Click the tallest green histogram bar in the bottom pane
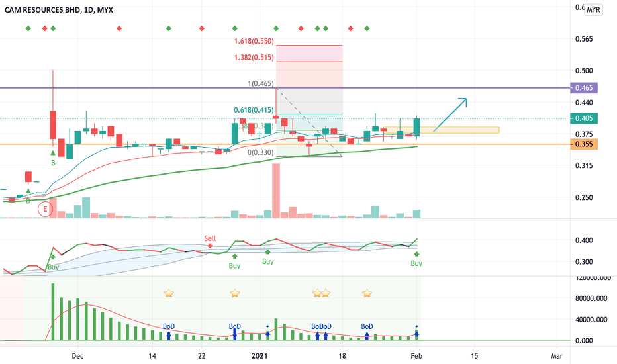The height and width of the screenshot is (364, 617). (53, 311)
